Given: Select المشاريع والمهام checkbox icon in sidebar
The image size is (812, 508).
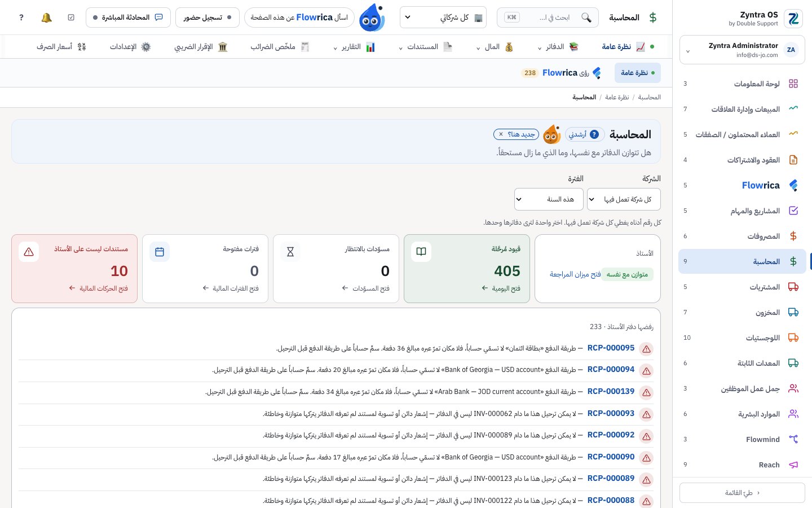Looking at the screenshot, I should 793,211.
